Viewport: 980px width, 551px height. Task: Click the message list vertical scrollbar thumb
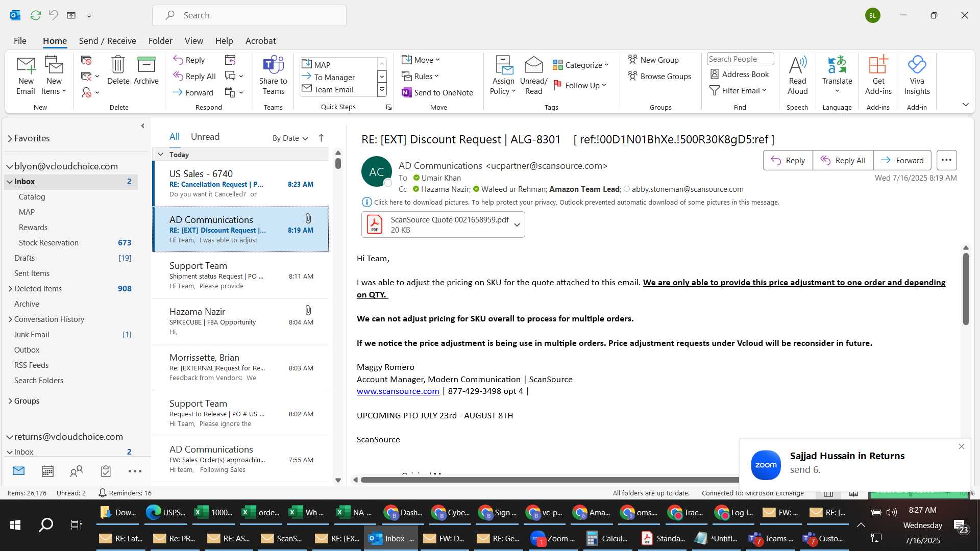coord(338,163)
